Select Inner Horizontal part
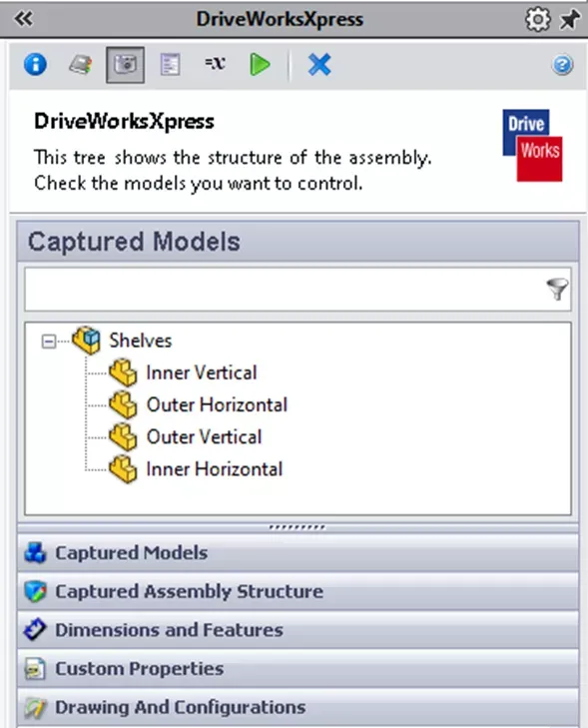The image size is (588, 728). coord(214,469)
